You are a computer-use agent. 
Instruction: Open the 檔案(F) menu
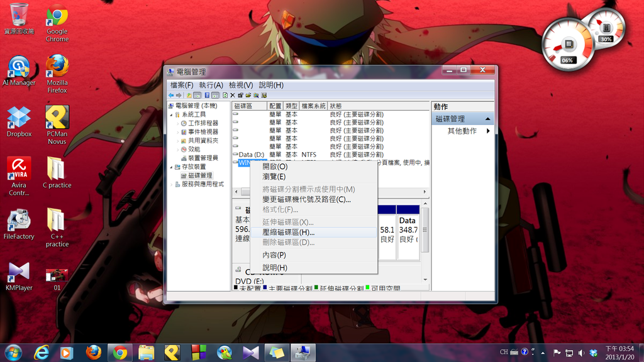coord(182,85)
